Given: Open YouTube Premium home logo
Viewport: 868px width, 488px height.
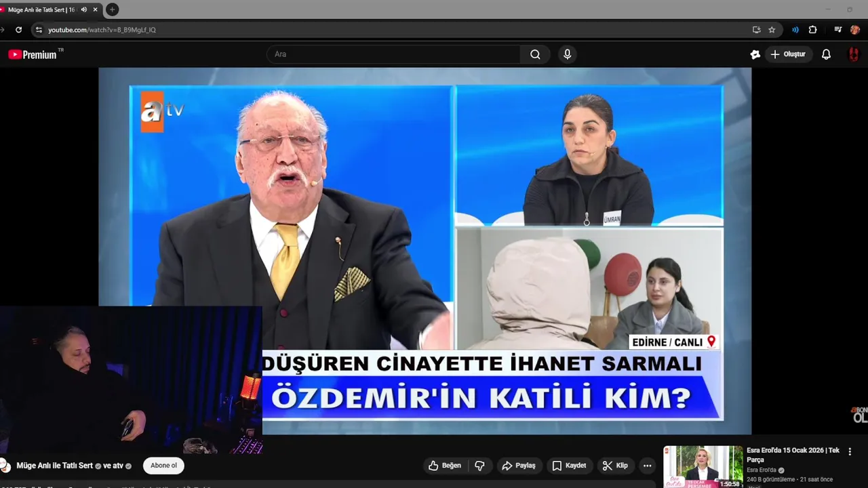Looking at the screenshot, I should coord(33,54).
